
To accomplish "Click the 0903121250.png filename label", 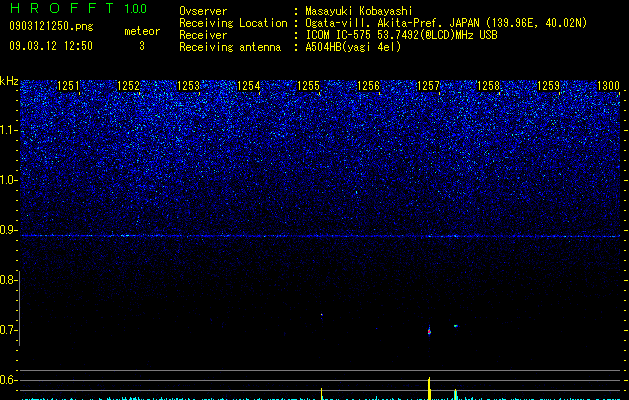I will click(x=51, y=26).
